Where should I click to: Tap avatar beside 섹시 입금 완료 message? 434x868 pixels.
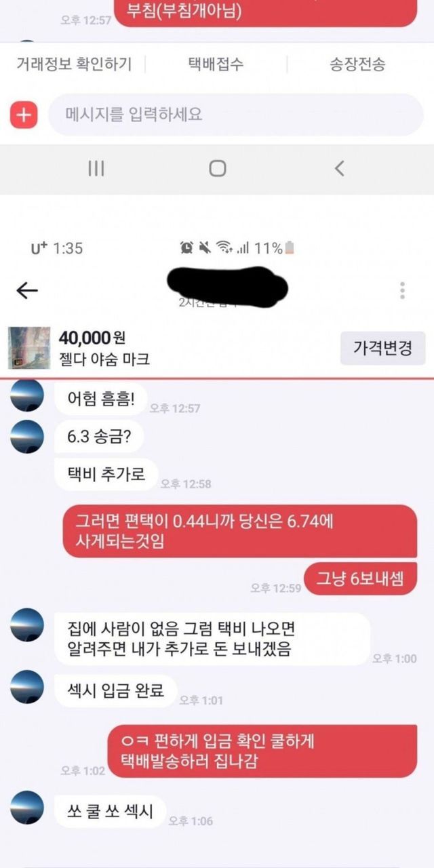(27, 687)
